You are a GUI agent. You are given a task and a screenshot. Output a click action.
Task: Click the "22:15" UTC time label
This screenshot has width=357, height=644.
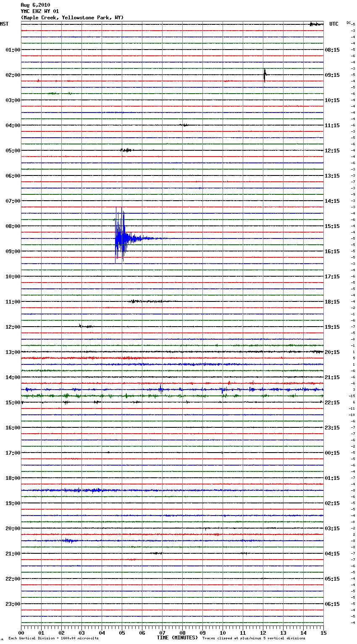332,403
